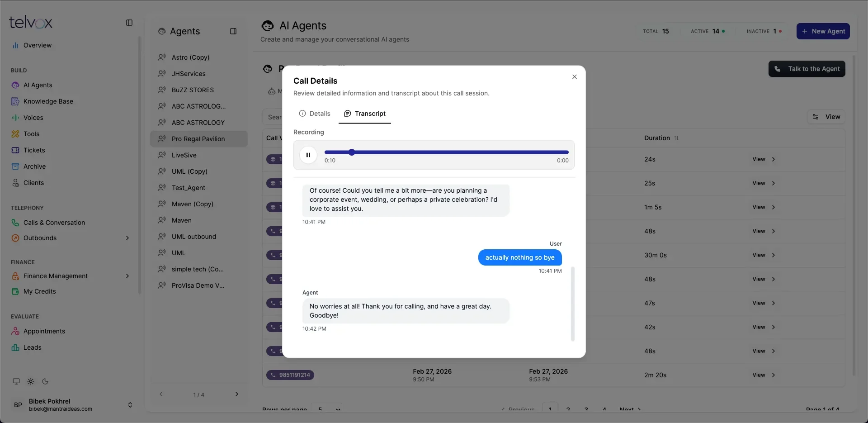Click the Tools sidebar icon
868x423 pixels.
(15, 134)
